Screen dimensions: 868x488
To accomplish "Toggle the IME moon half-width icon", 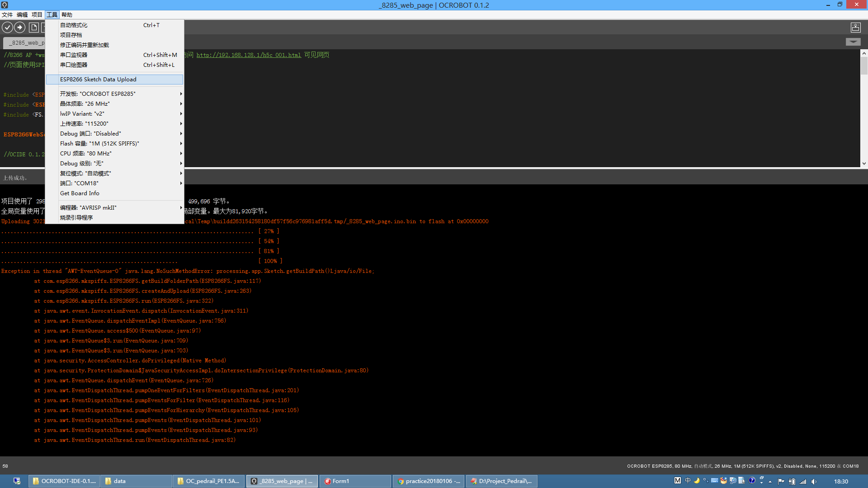I will [697, 481].
